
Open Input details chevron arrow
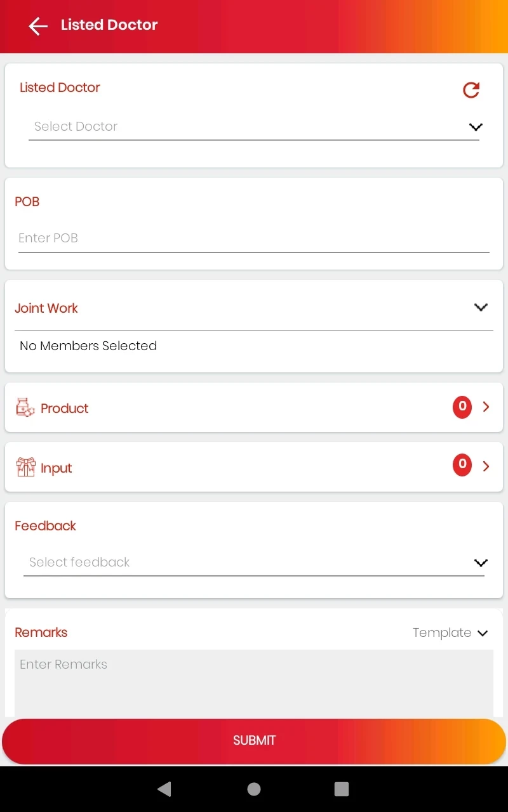click(486, 466)
